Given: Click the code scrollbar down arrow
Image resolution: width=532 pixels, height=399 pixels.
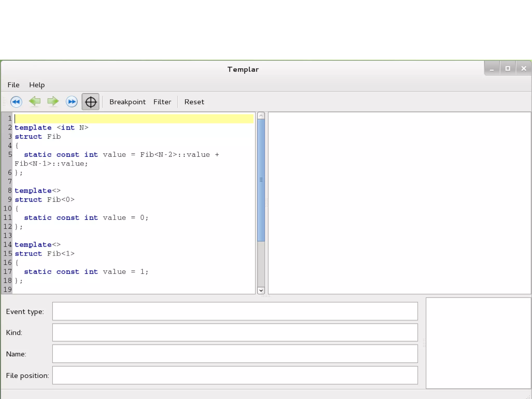Looking at the screenshot, I should (261, 290).
